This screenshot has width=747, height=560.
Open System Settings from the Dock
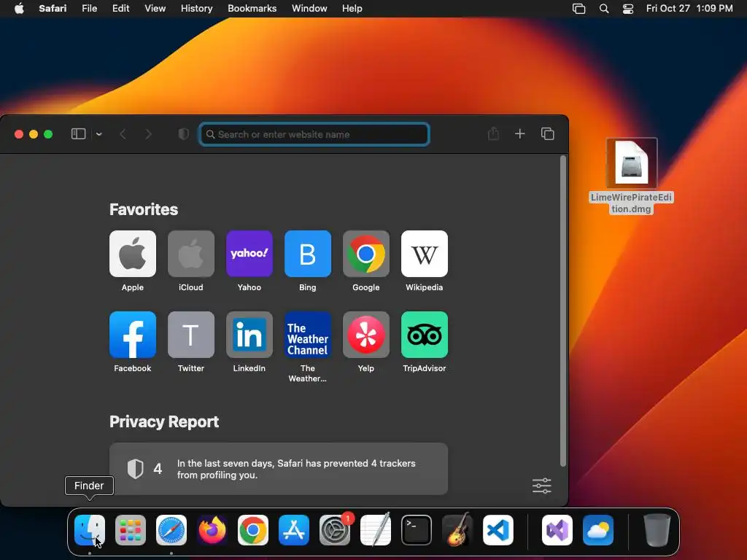(334, 530)
